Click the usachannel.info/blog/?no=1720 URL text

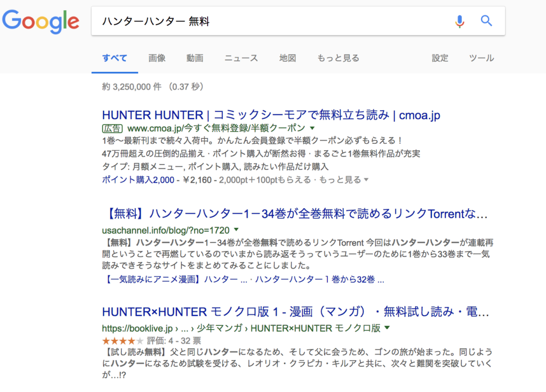(x=166, y=230)
